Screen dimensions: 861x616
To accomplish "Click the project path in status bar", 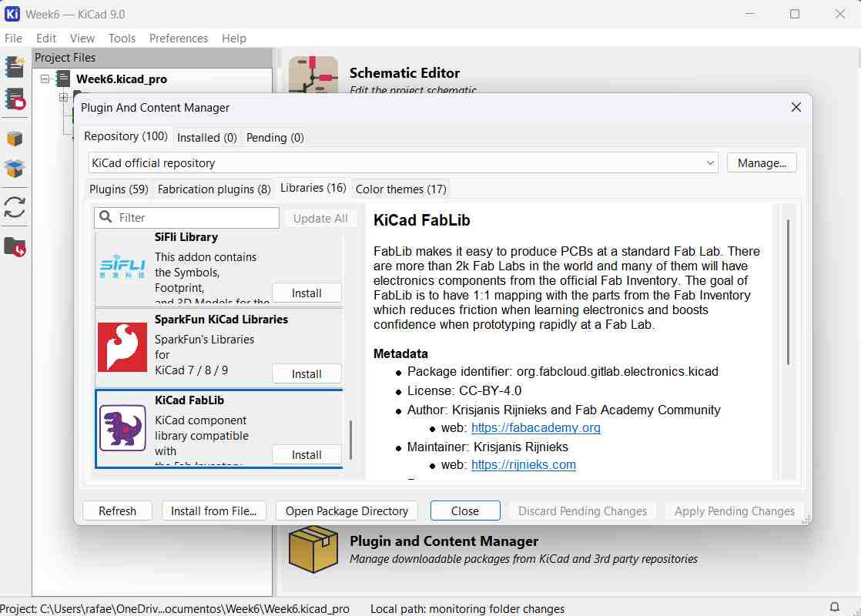I will tap(175, 609).
